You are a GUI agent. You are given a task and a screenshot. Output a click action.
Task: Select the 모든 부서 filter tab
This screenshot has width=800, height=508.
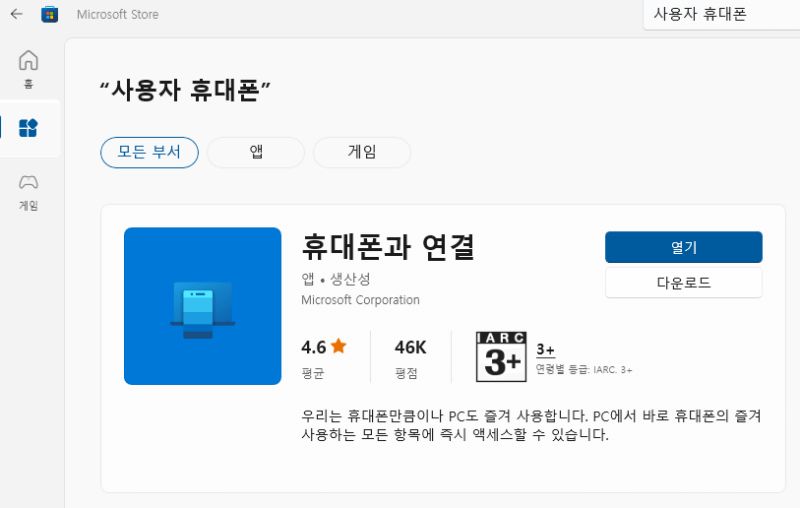[149, 152]
